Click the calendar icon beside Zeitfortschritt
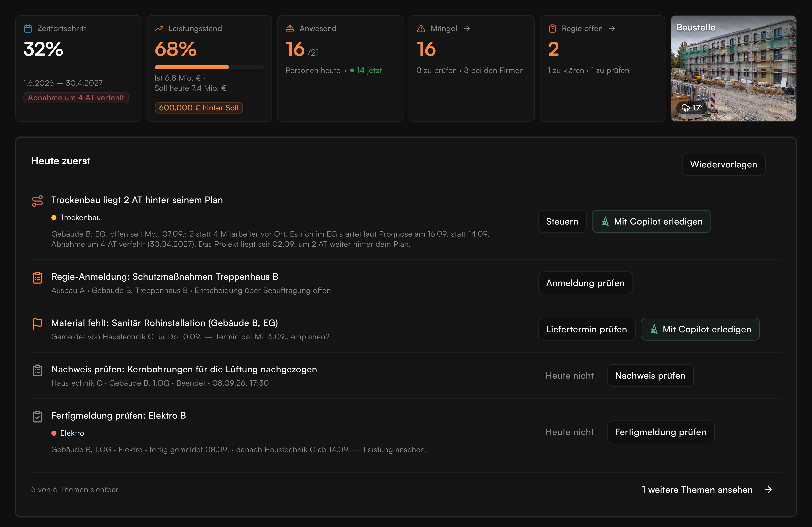Screen dimensions: 812x527 [x=28, y=29]
